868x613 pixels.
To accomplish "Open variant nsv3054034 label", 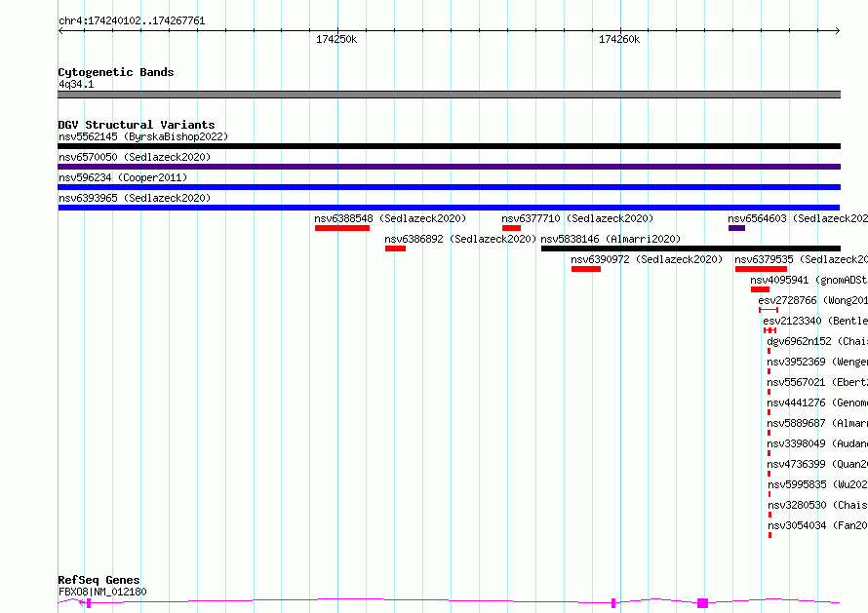I will point(817,525).
